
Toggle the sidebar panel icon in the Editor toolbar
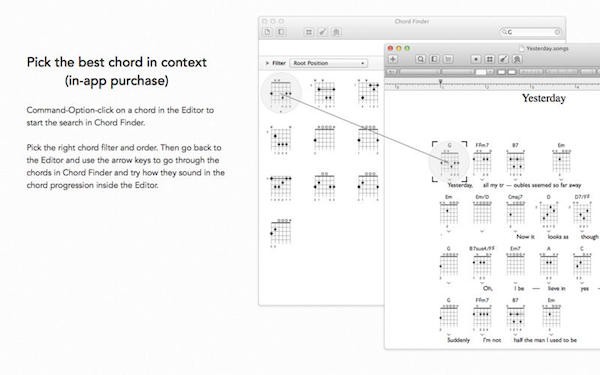pyautogui.click(x=434, y=59)
